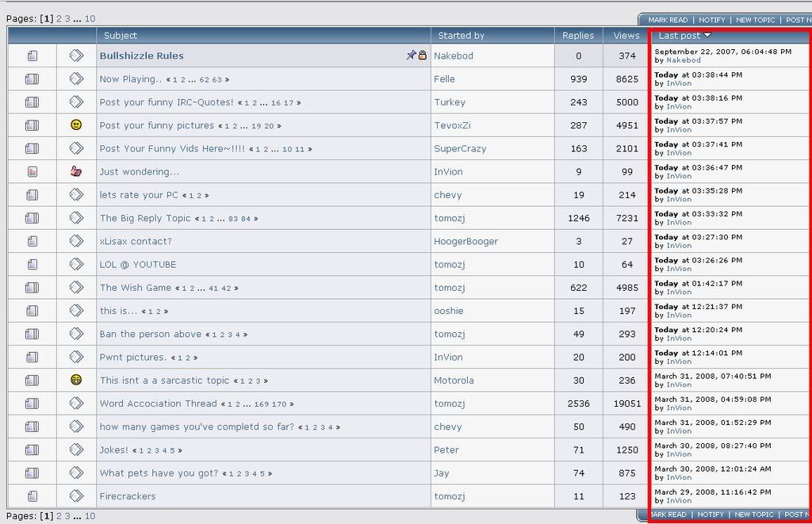Click the topic folder icon in Now Playing row
Image resolution: width=812 pixels, height=524 pixels.
pyautogui.click(x=32, y=79)
